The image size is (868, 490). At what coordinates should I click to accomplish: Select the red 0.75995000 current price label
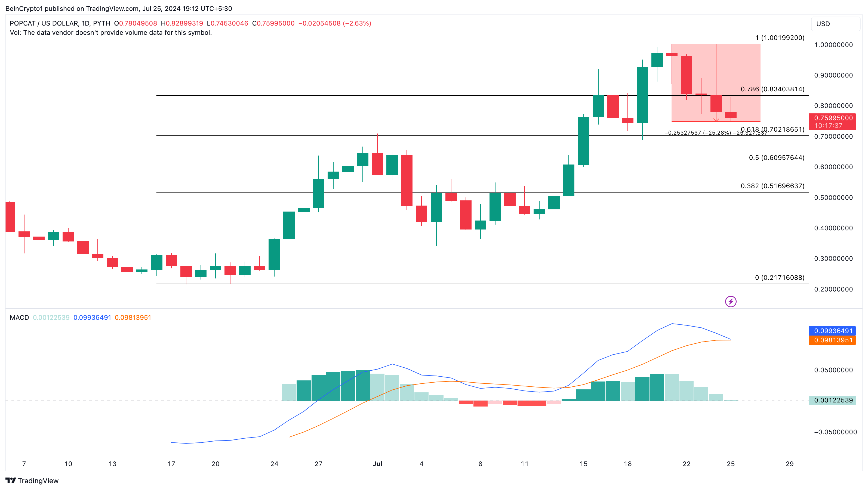tap(832, 118)
